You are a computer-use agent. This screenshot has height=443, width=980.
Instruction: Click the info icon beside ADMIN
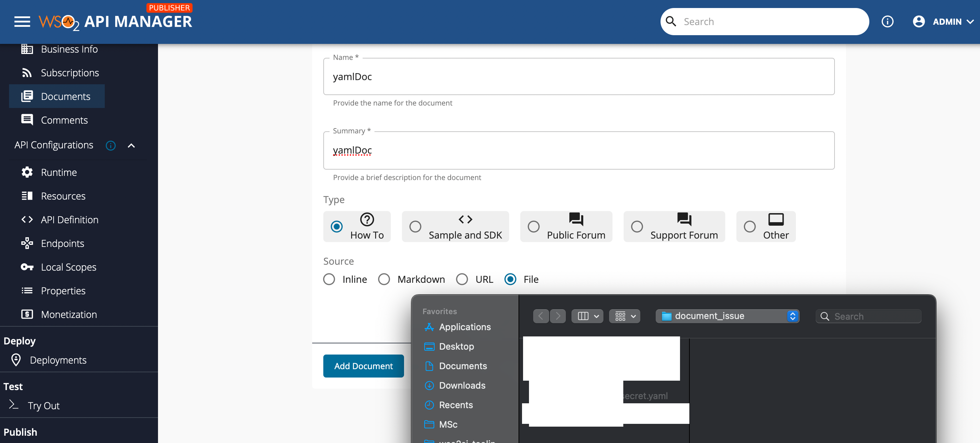pyautogui.click(x=888, y=21)
